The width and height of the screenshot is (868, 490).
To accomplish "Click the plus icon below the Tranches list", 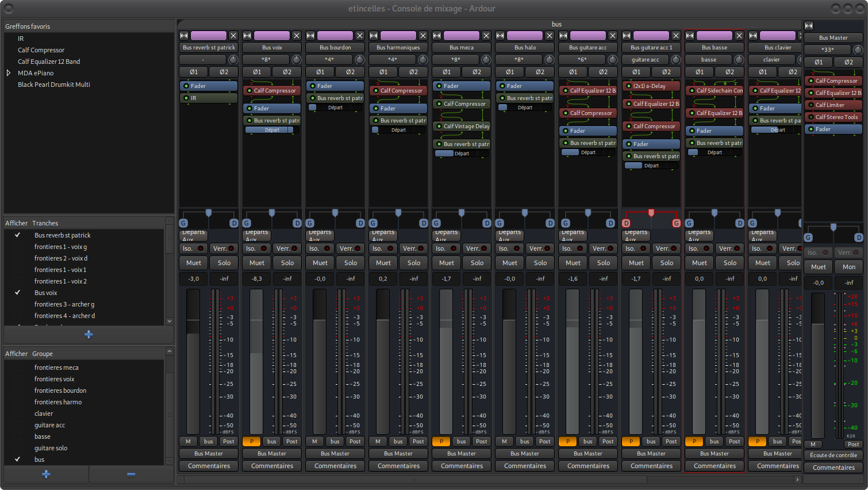I will 89,334.
